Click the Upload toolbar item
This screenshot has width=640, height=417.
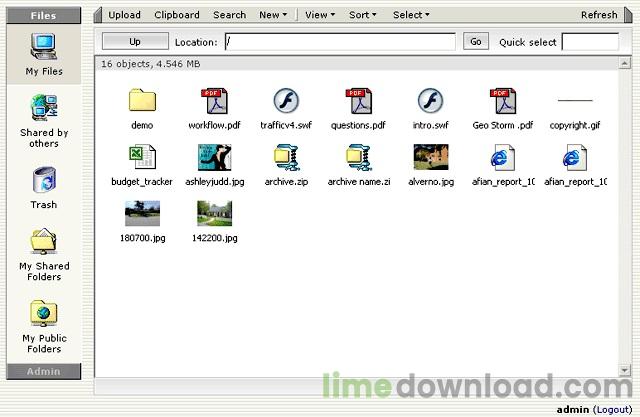(124, 15)
